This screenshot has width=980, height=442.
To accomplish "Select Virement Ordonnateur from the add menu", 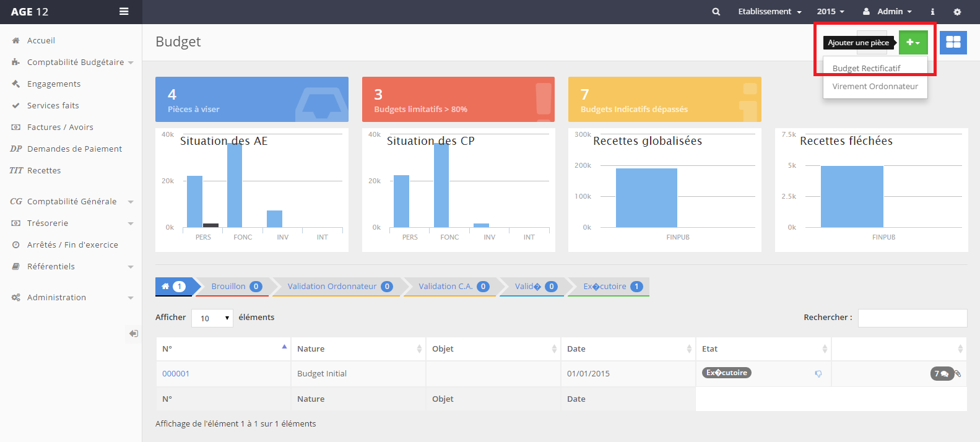I will pyautogui.click(x=875, y=87).
